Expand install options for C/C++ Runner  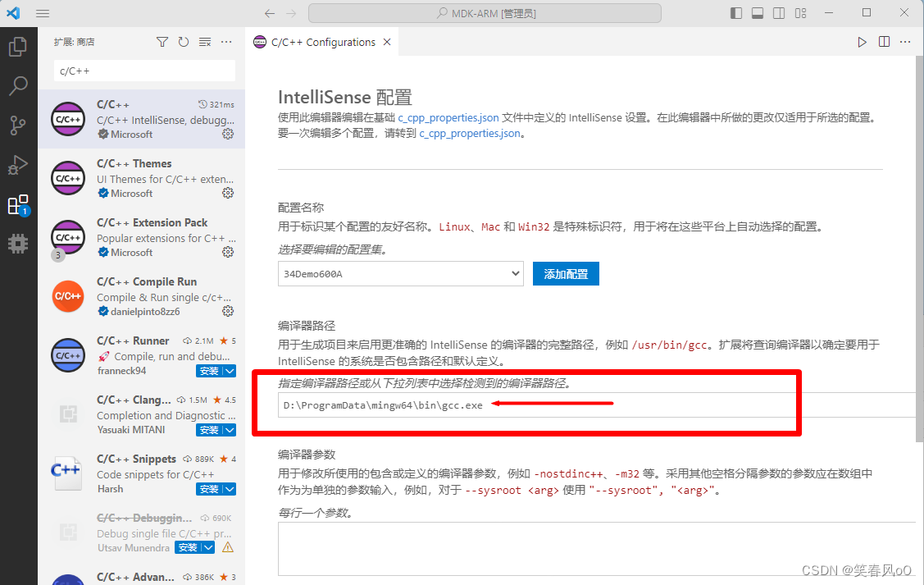230,371
